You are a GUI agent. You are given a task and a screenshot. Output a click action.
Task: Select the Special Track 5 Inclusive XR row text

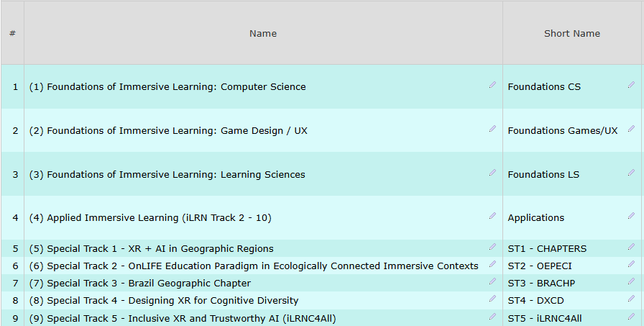[x=183, y=318]
